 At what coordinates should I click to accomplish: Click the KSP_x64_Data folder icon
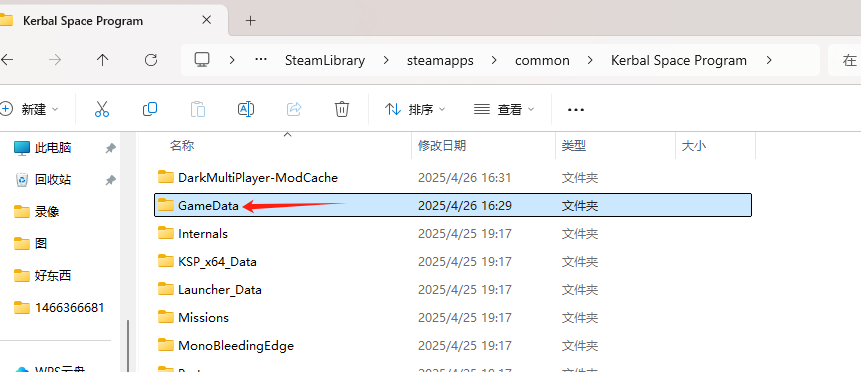click(165, 261)
